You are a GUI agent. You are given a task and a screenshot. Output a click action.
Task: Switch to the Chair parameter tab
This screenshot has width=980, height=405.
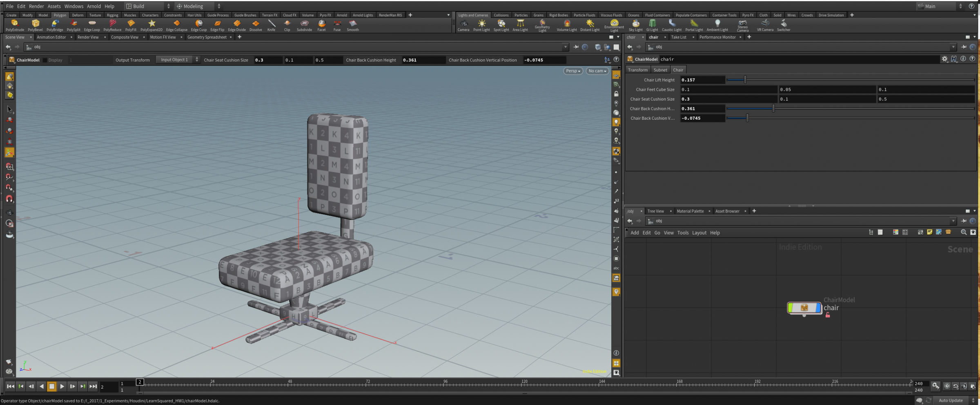click(678, 69)
